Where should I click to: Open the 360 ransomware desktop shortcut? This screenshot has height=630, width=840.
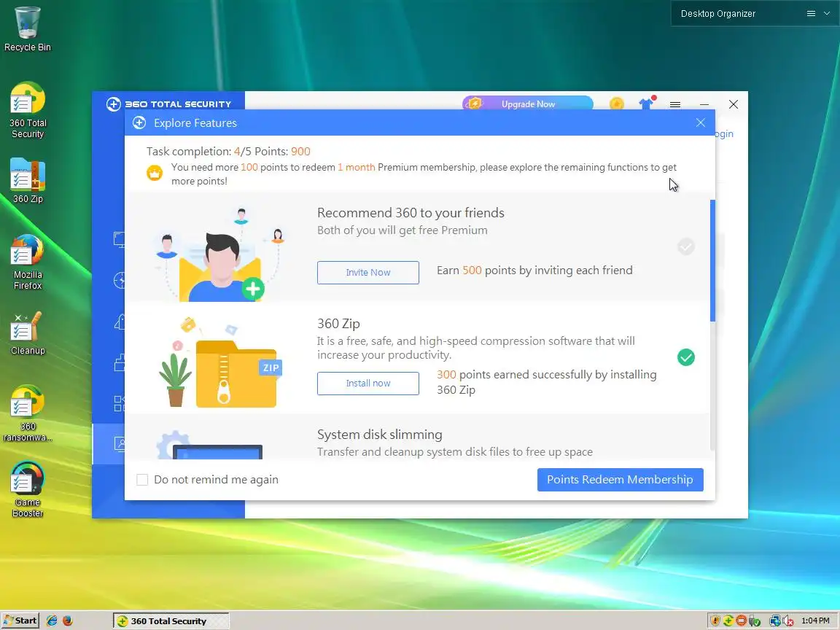pyautogui.click(x=27, y=413)
